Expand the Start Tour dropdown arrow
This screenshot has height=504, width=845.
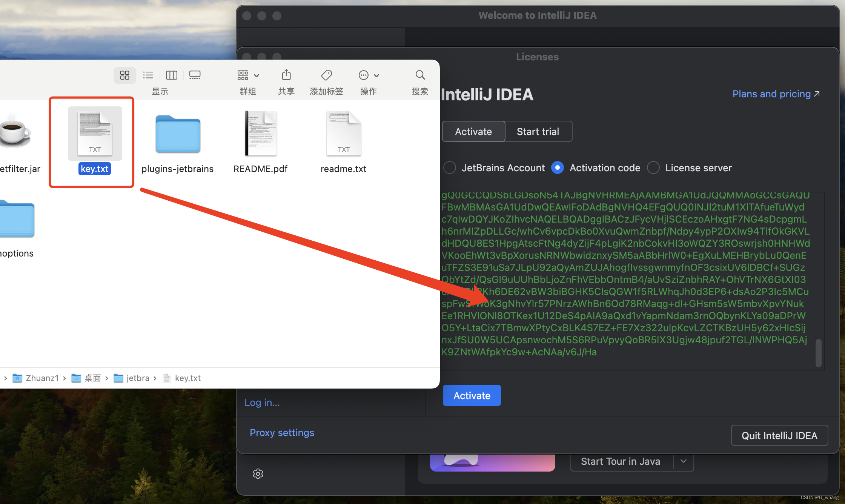tap(684, 461)
